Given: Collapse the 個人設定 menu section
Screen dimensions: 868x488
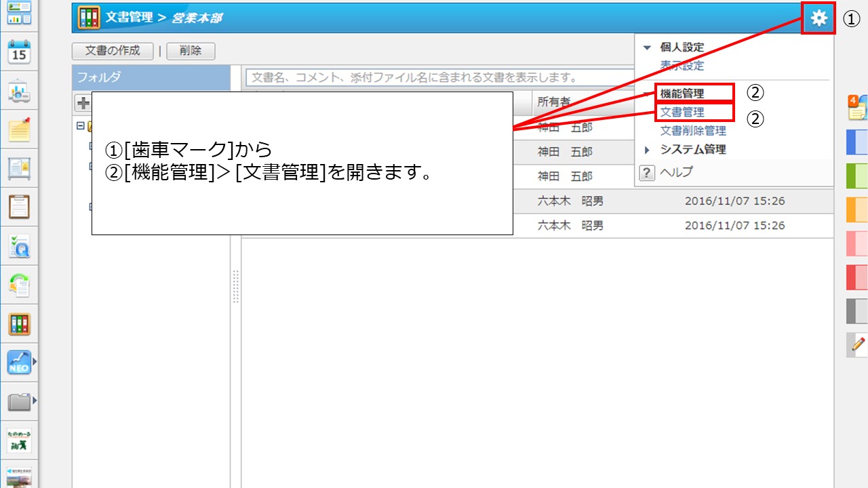Looking at the screenshot, I should point(648,47).
